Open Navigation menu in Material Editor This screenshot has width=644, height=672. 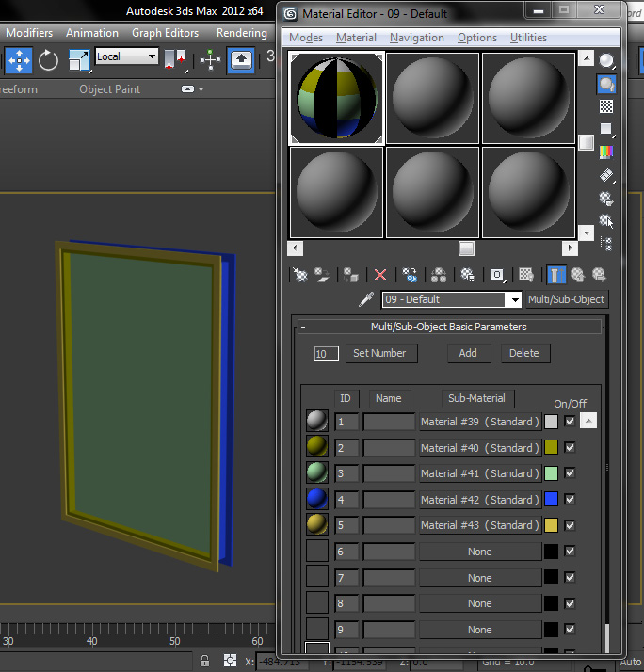coord(417,38)
